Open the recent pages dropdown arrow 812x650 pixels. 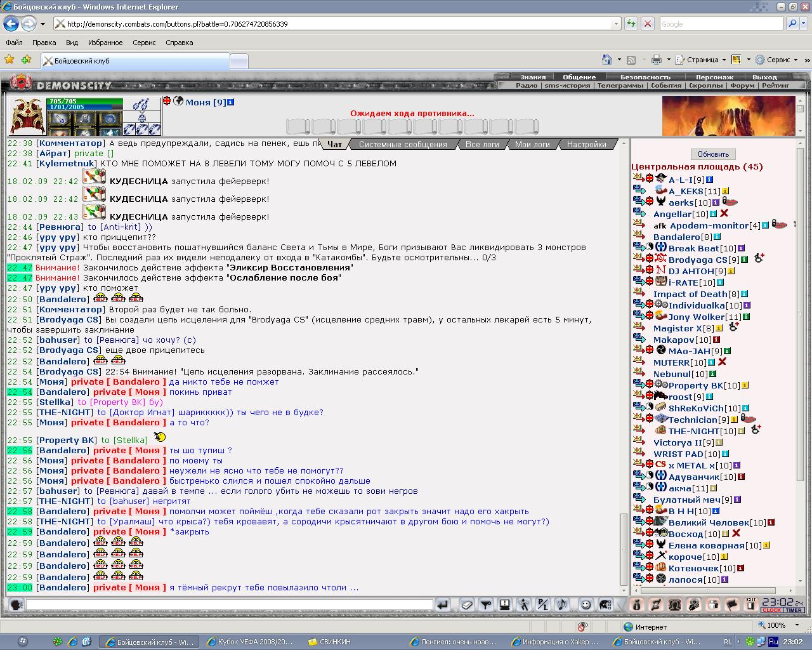[43, 24]
